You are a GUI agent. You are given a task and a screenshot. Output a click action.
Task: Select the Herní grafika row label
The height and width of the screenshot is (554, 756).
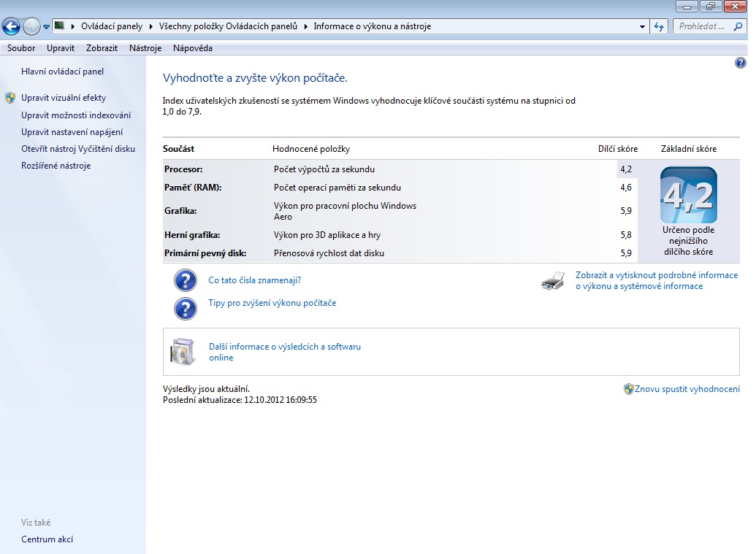coord(192,235)
